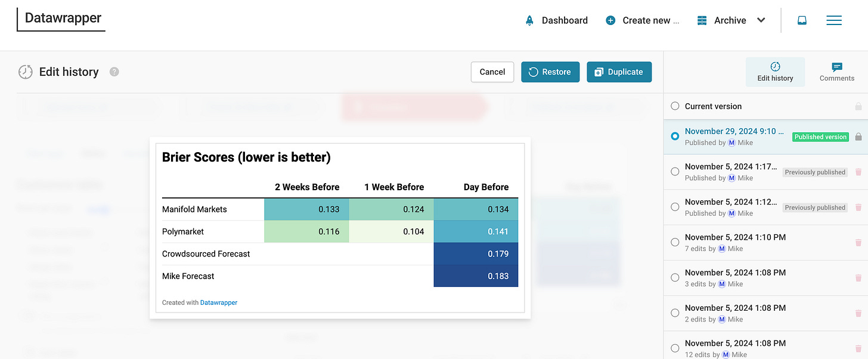The height and width of the screenshot is (359, 868).
Task: Click the Day Before column header
Action: click(486, 187)
